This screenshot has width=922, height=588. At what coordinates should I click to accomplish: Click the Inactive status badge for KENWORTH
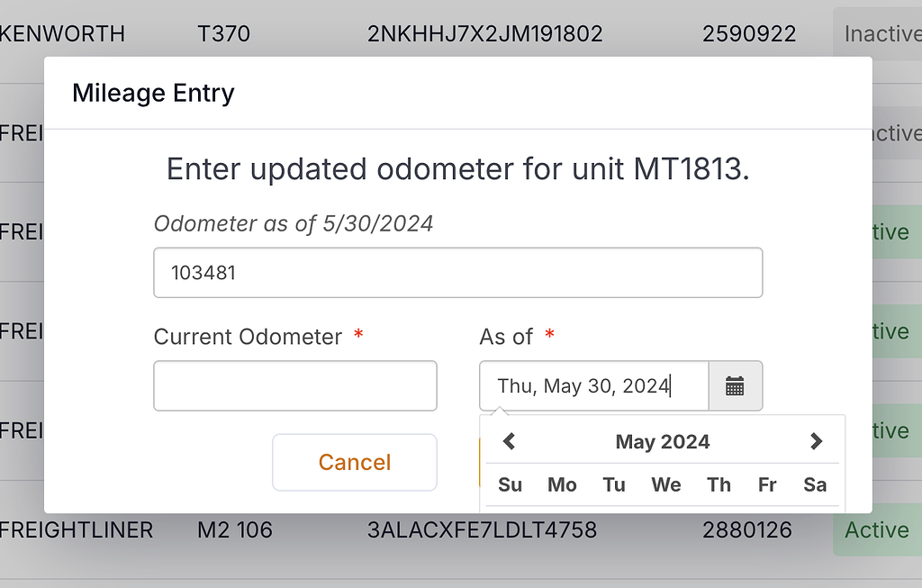[880, 33]
